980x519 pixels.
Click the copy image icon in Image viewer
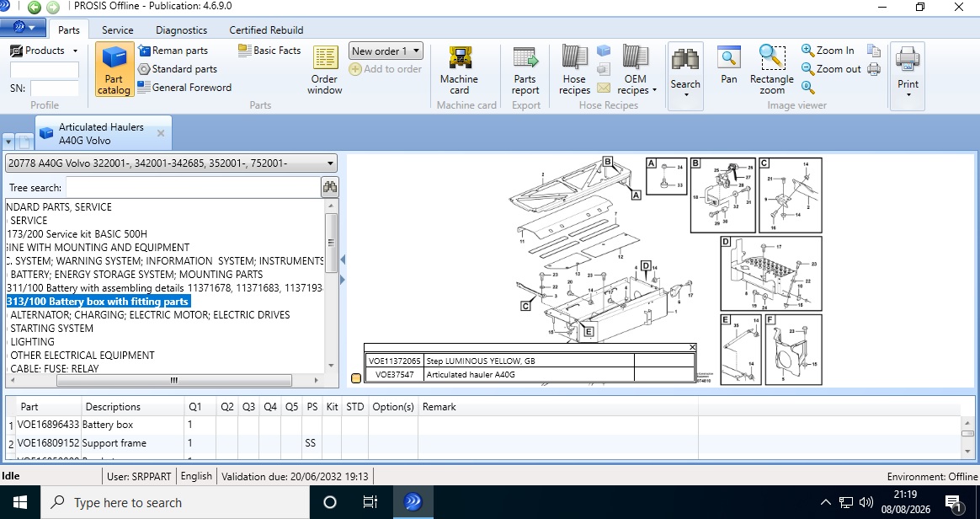(x=874, y=51)
